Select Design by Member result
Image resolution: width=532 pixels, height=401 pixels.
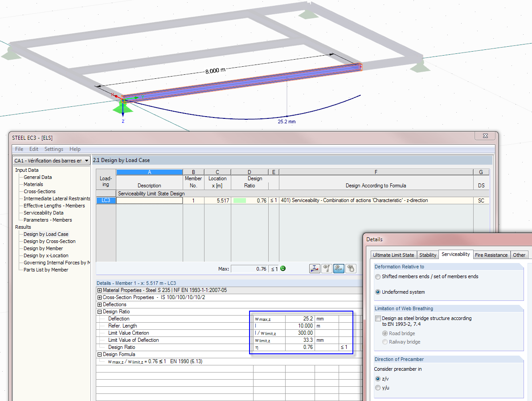coord(43,248)
